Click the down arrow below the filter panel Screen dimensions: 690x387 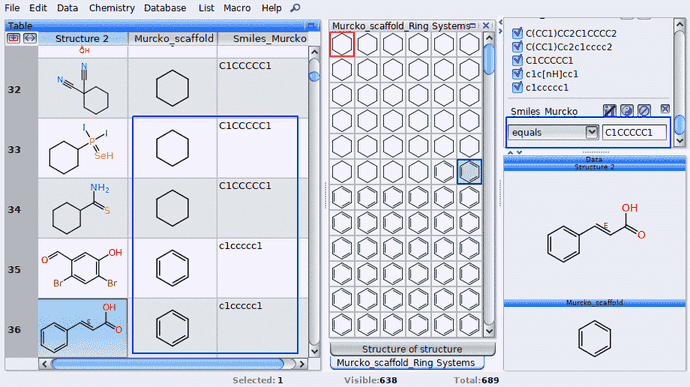pos(519,152)
